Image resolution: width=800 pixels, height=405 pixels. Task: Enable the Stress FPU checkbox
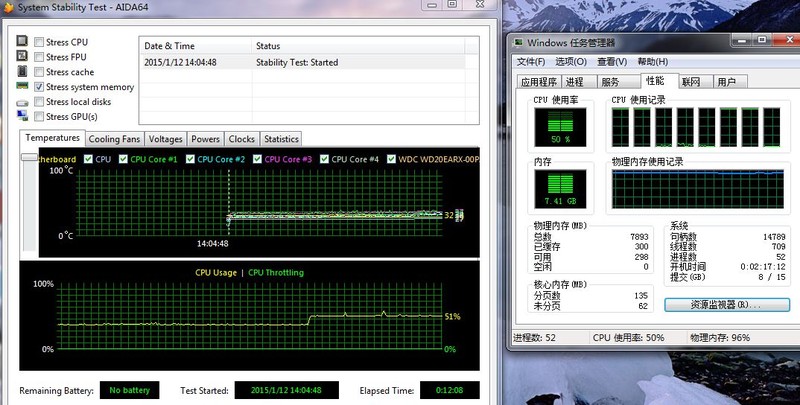(x=39, y=57)
